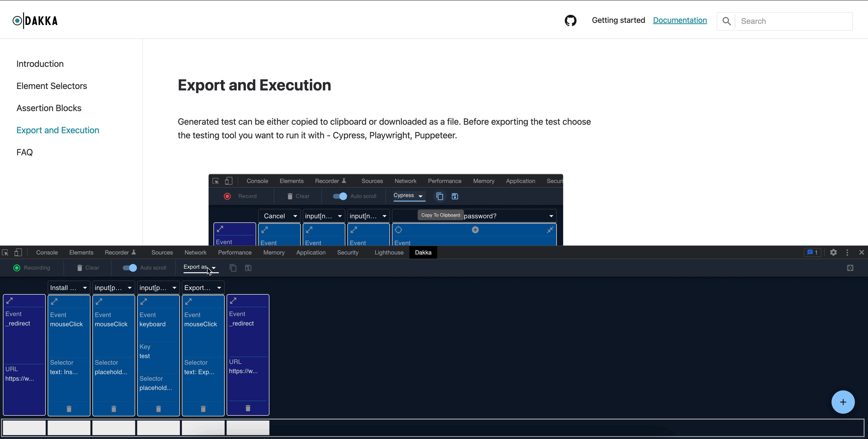Open the first input[p... selector dropdown

(x=114, y=288)
